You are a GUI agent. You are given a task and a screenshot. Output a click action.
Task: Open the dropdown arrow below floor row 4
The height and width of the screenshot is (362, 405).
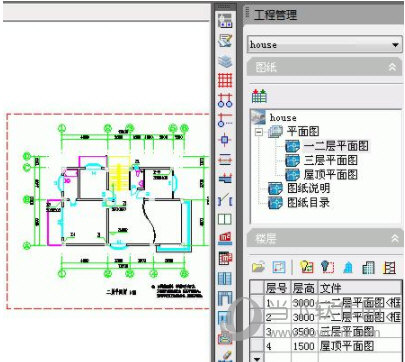257,359
